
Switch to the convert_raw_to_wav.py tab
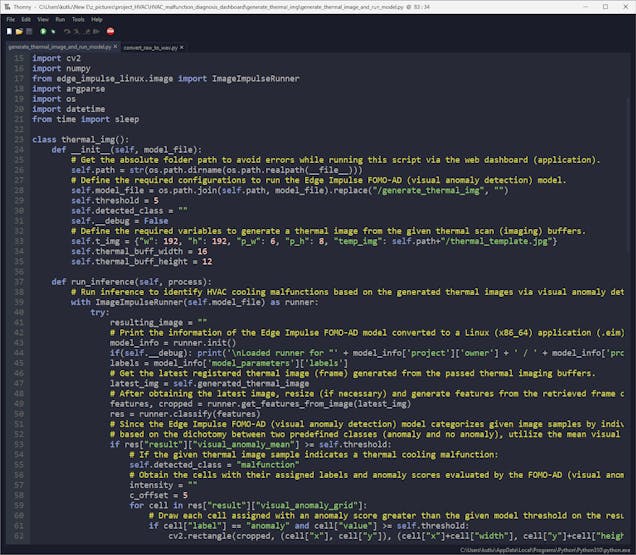148,47
